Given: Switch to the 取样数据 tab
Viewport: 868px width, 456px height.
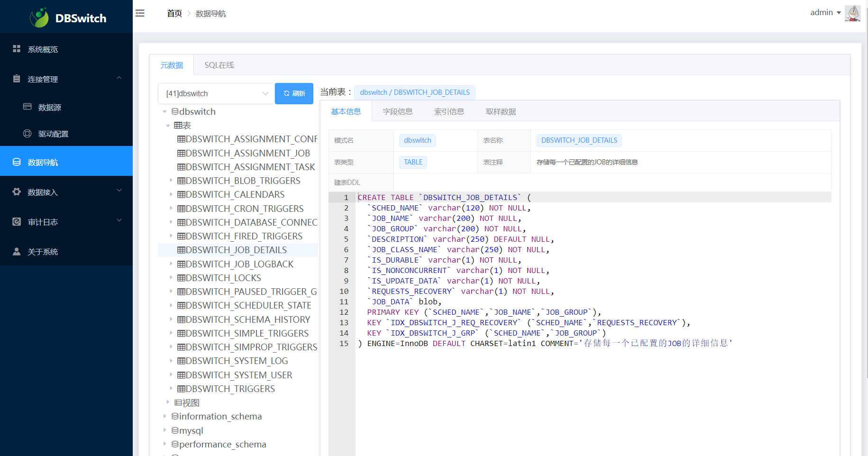Looking at the screenshot, I should tap(501, 111).
